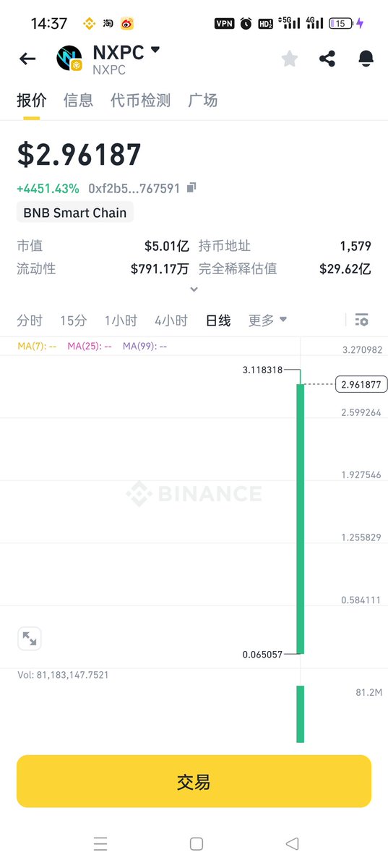Expand more market details chevron

point(193,289)
